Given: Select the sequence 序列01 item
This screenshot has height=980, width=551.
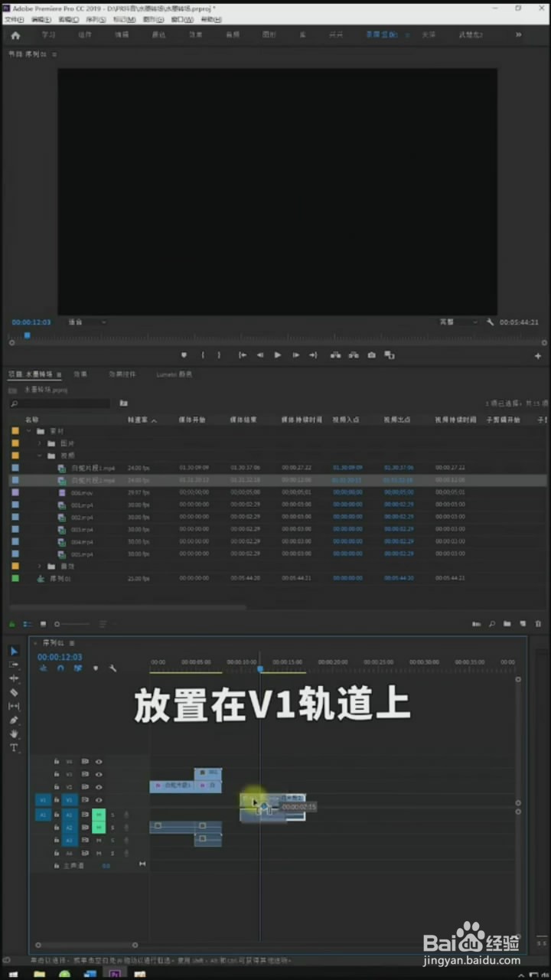Looking at the screenshot, I should click(60, 579).
